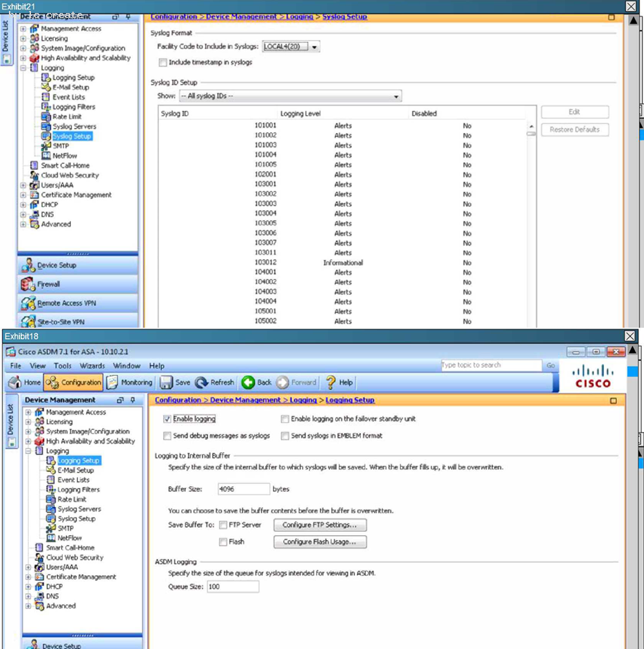The width and height of the screenshot is (644, 649).
Task: Open the Help menu
Action: (157, 366)
